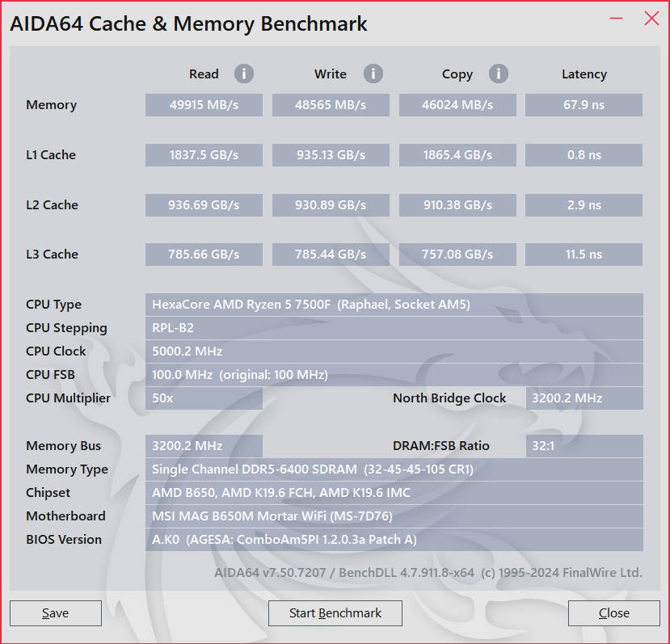Click L3 Cache Read 785.66 GB/s
This screenshot has width=670, height=644.
(204, 255)
